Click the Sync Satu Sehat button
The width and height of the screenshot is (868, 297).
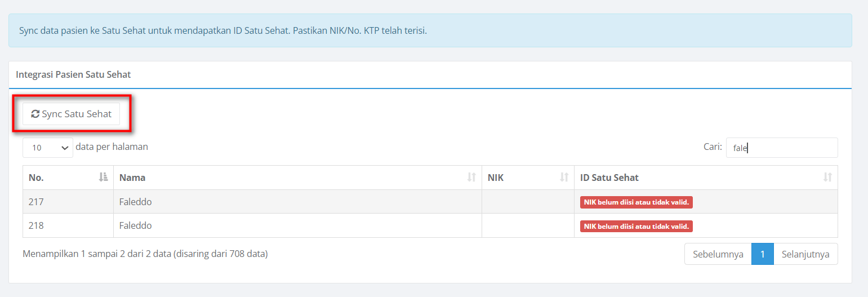pos(71,114)
